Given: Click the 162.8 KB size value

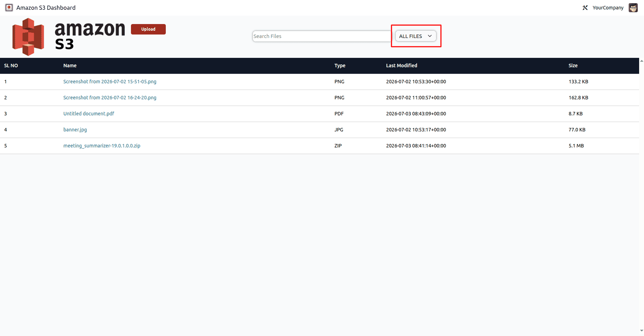Looking at the screenshot, I should 579,98.
